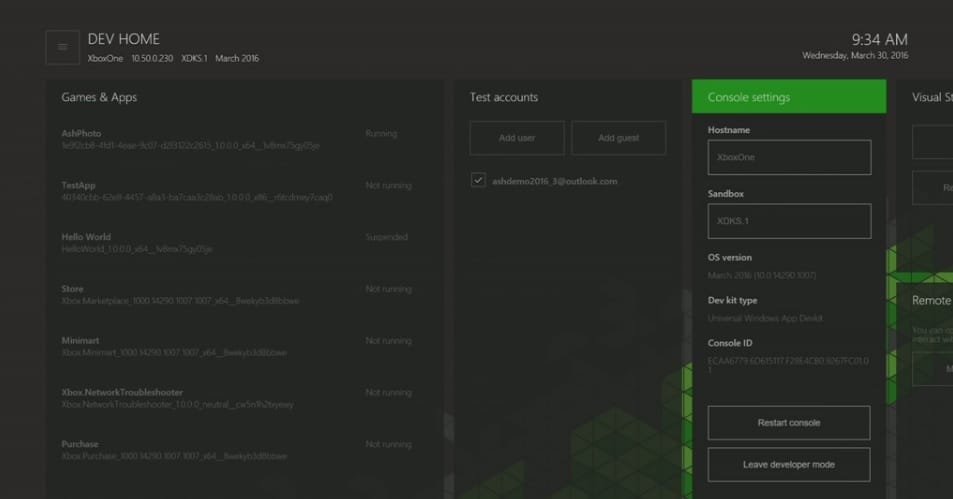Viewport: 953px width, 499px height.
Task: Select the Games & Apps panel header
Action: click(x=99, y=97)
